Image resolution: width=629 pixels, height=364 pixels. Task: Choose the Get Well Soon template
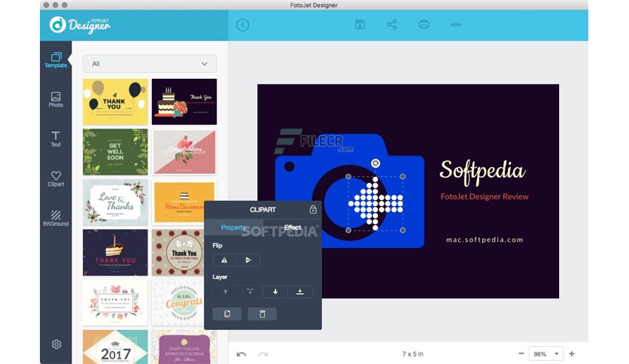point(115,152)
